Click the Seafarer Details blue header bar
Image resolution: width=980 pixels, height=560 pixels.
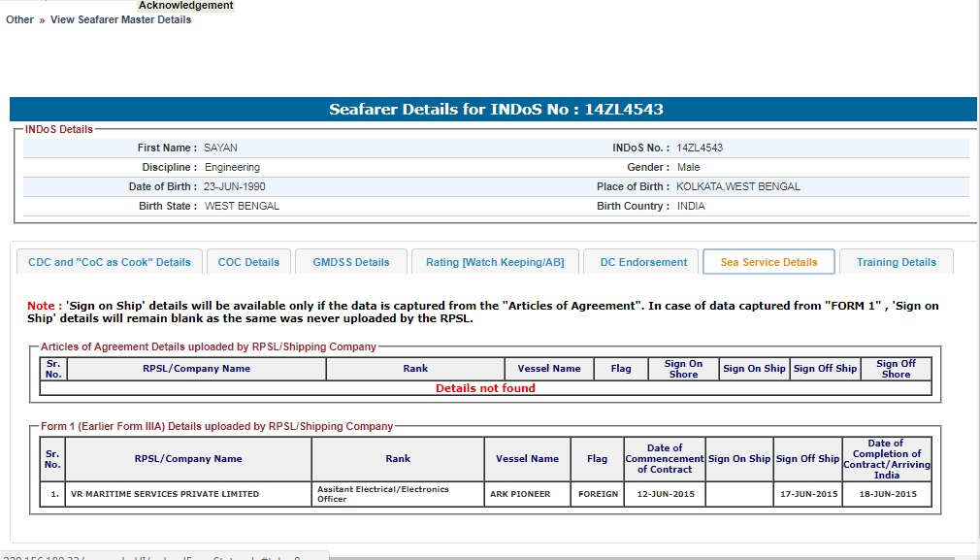point(493,110)
